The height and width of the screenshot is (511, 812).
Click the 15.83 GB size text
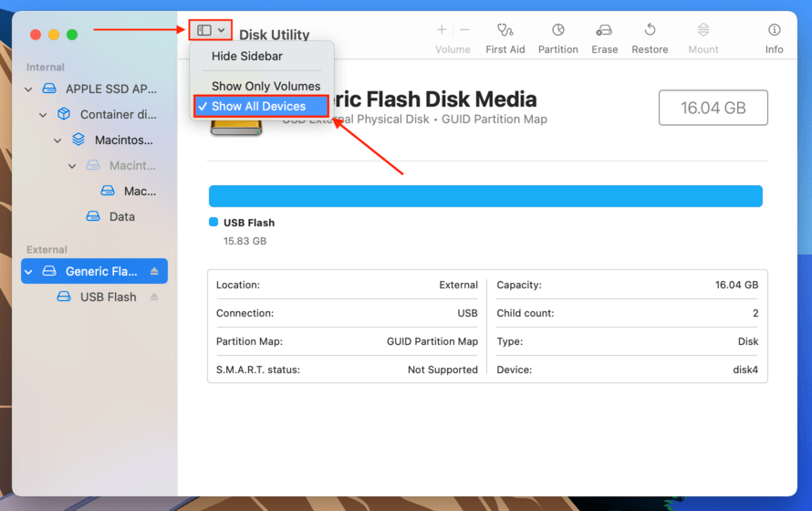[x=245, y=241]
